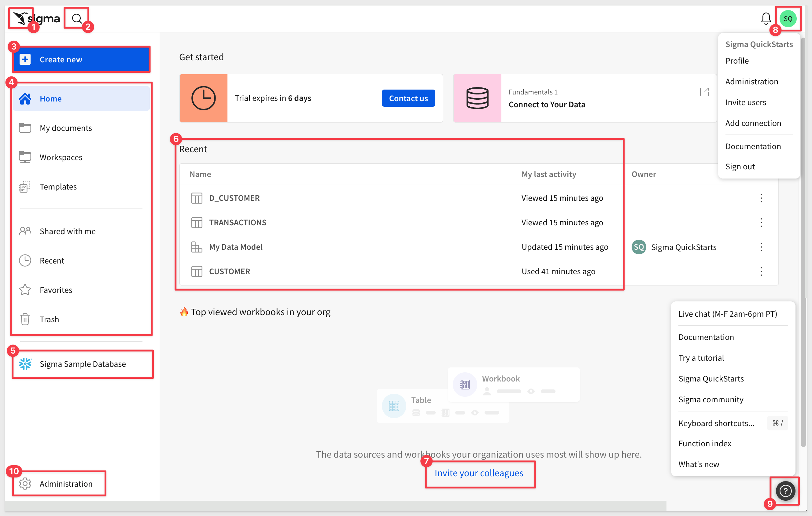Viewport: 812px width, 516px height.
Task: Click the database icon on Connect to Your Data
Action: tap(477, 98)
